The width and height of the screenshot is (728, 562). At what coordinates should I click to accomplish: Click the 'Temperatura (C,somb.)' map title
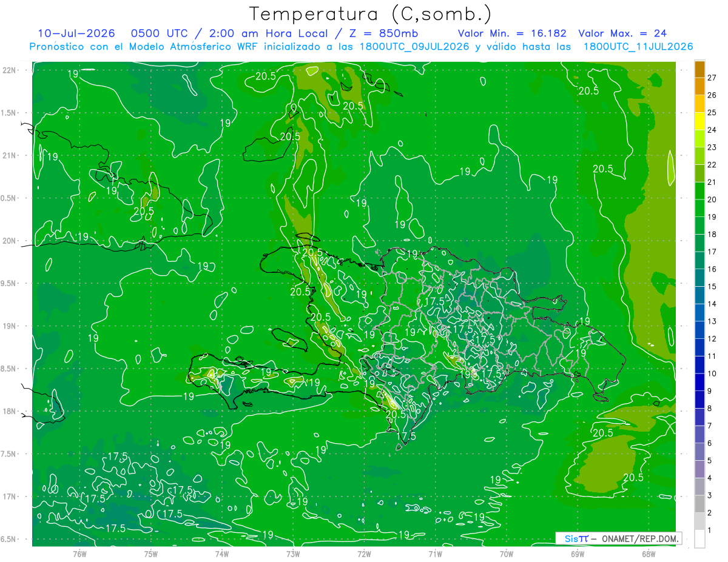pos(371,14)
